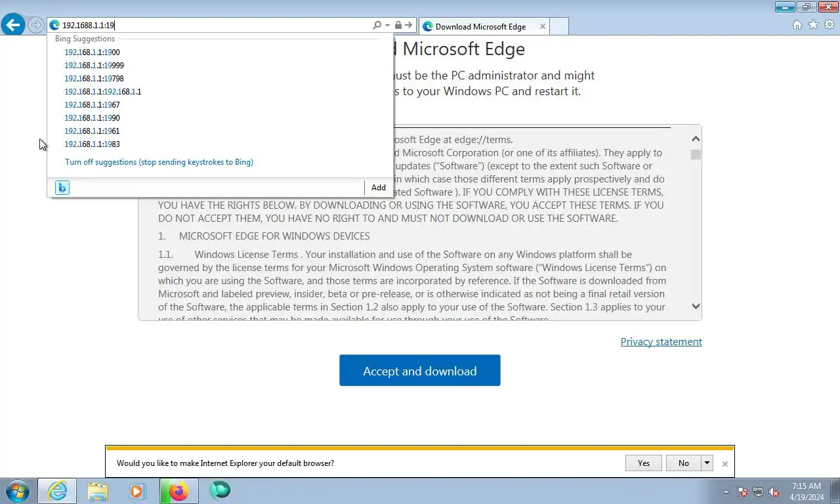Click No on the default browser prompt

pyautogui.click(x=684, y=463)
